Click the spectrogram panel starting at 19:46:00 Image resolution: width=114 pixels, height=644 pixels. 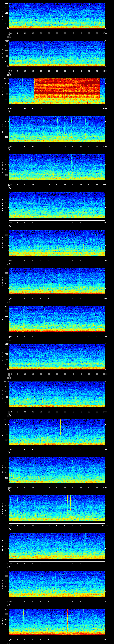(x=57, y=16)
